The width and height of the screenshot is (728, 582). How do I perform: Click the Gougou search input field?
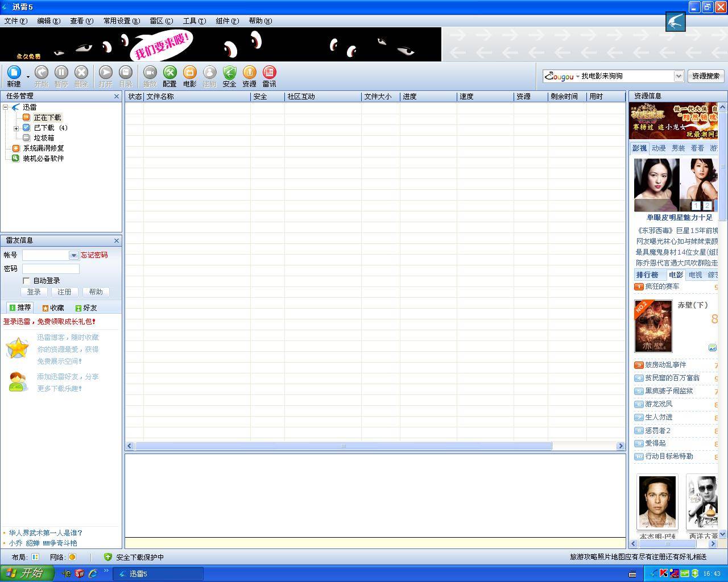[x=627, y=76]
